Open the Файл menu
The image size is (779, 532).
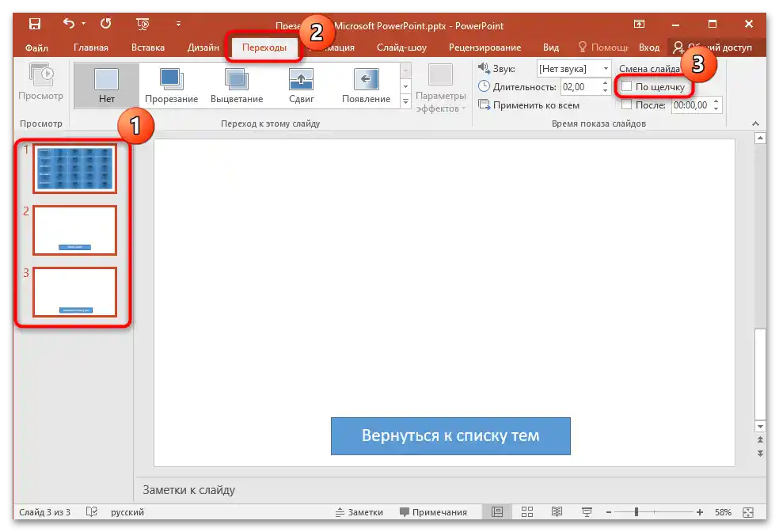36,47
